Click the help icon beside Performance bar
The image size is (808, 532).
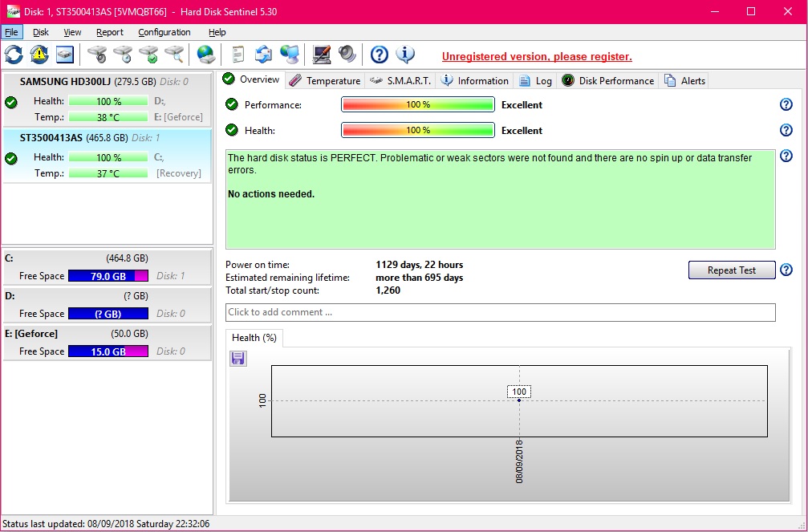[786, 104]
